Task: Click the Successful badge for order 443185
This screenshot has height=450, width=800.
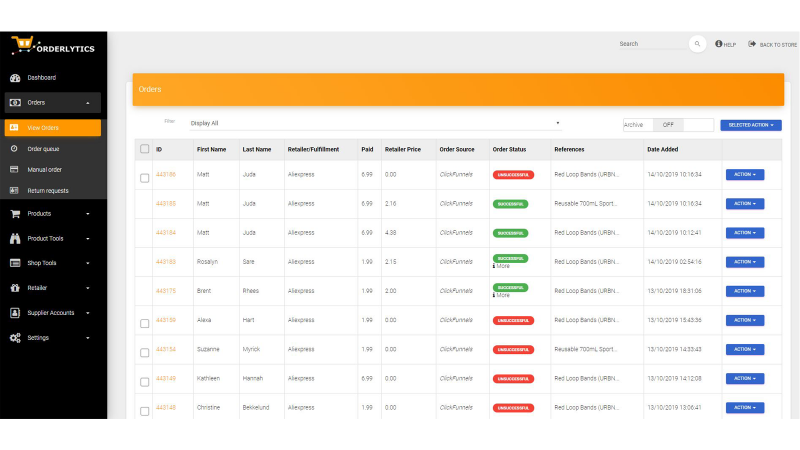Action: (510, 204)
